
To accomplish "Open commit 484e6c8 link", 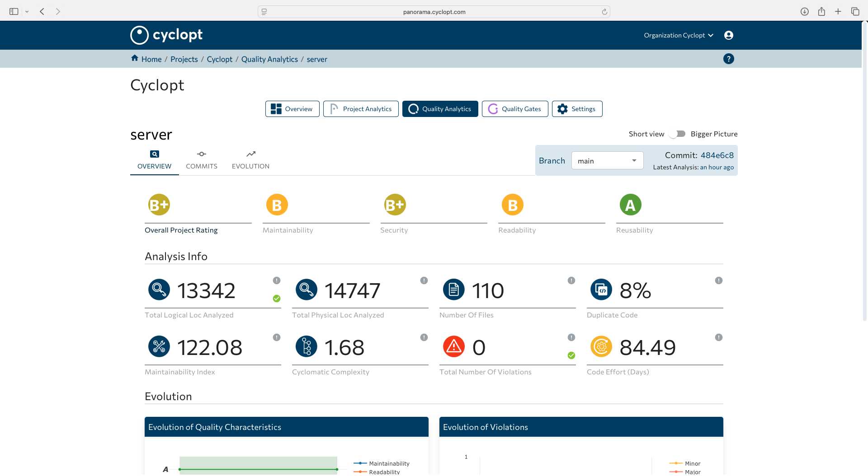I will [x=717, y=155].
